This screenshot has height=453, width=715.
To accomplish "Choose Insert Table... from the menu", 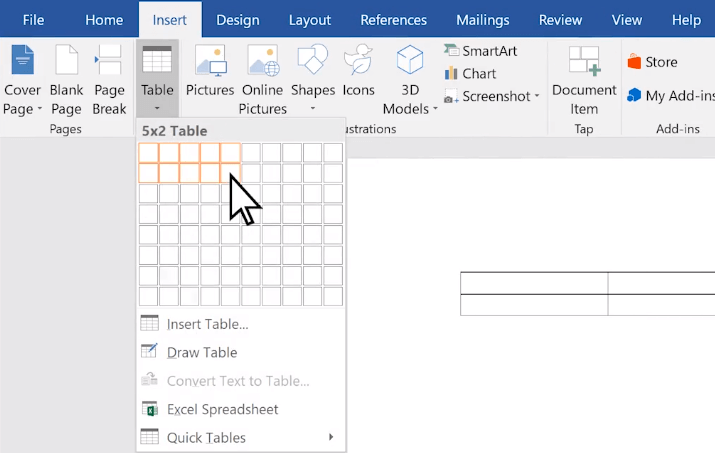I will pos(207,324).
